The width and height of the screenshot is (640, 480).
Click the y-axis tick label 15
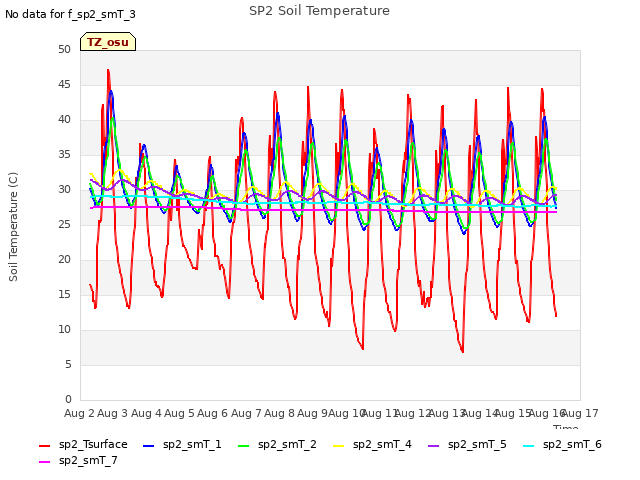click(x=64, y=294)
